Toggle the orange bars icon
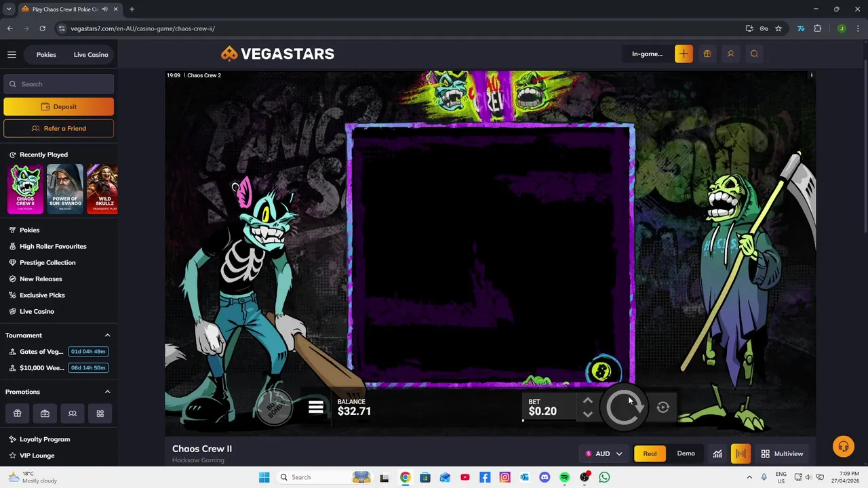This screenshot has height=488, width=868. tap(741, 453)
